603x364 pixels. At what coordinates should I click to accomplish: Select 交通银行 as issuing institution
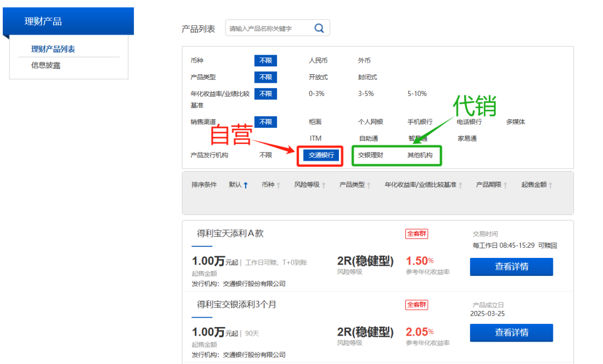pyautogui.click(x=321, y=155)
